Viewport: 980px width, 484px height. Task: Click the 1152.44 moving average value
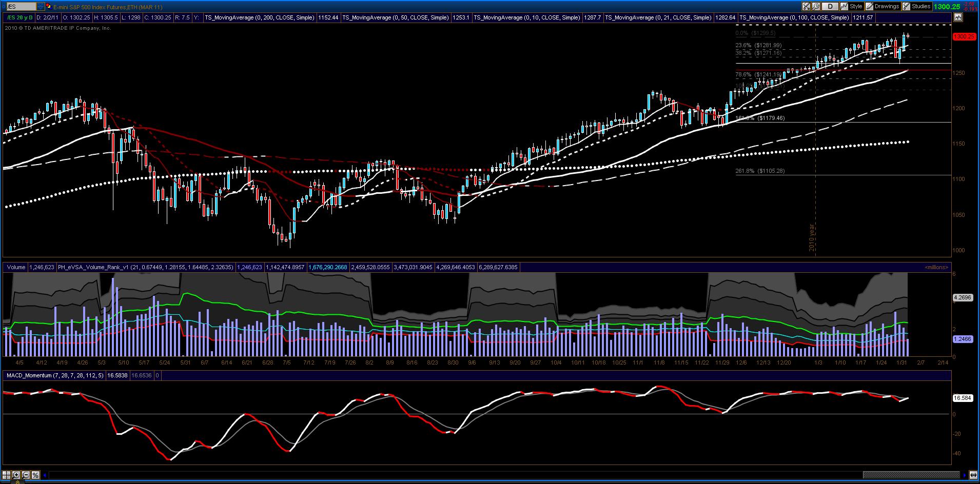point(328,17)
